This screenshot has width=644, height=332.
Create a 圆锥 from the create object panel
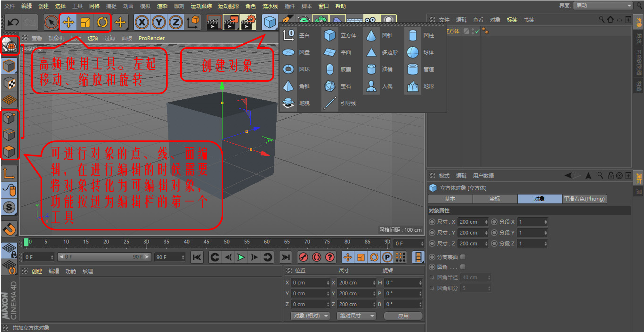tap(371, 35)
